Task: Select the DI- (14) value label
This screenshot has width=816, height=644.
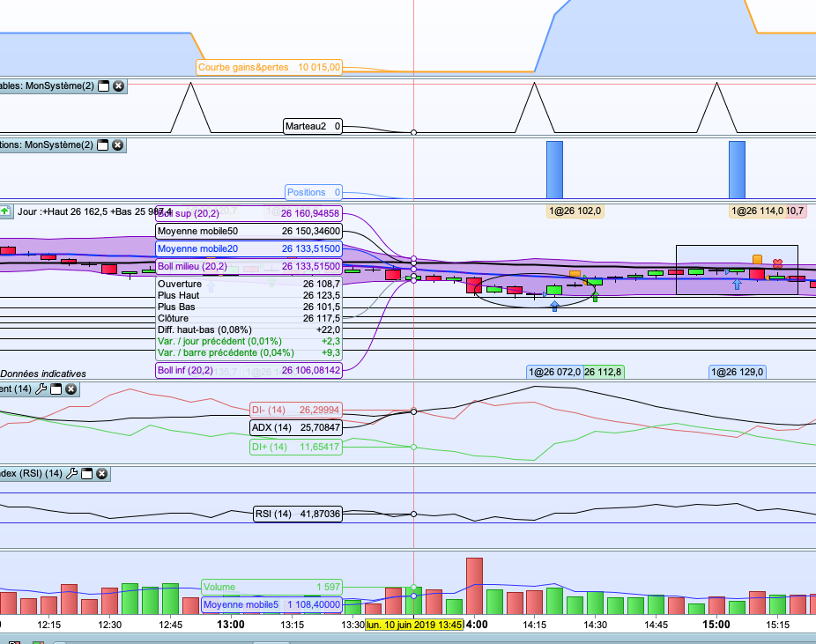Action: [x=295, y=410]
